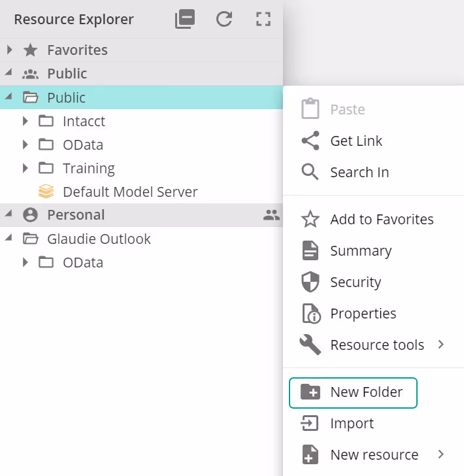
Task: Choose Search In from context menu
Action: pos(359,173)
